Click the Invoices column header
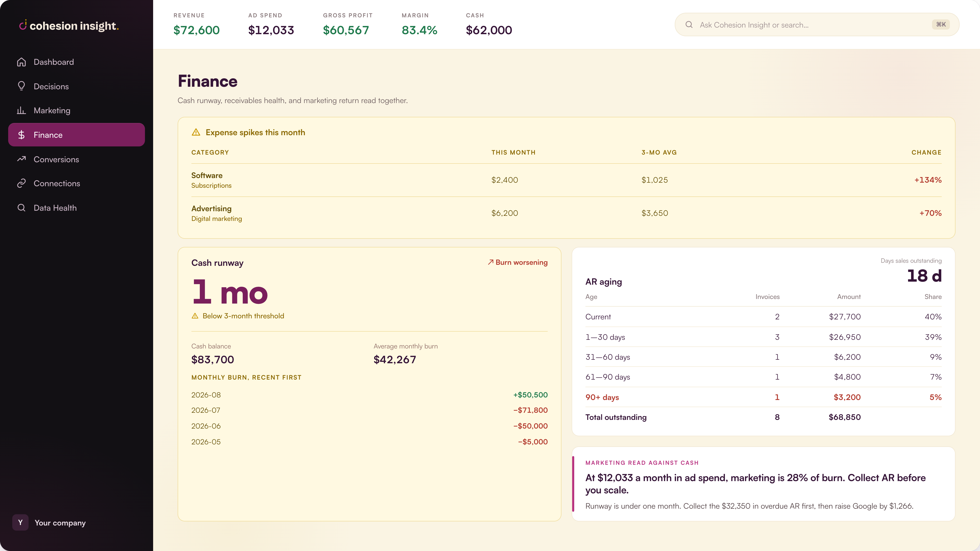Image resolution: width=980 pixels, height=551 pixels. point(767,297)
